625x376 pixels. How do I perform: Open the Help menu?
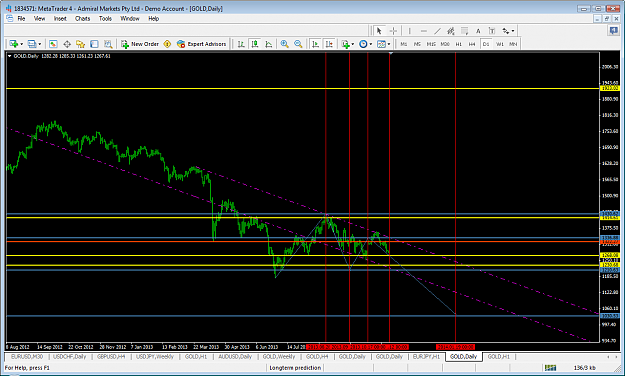153,18
